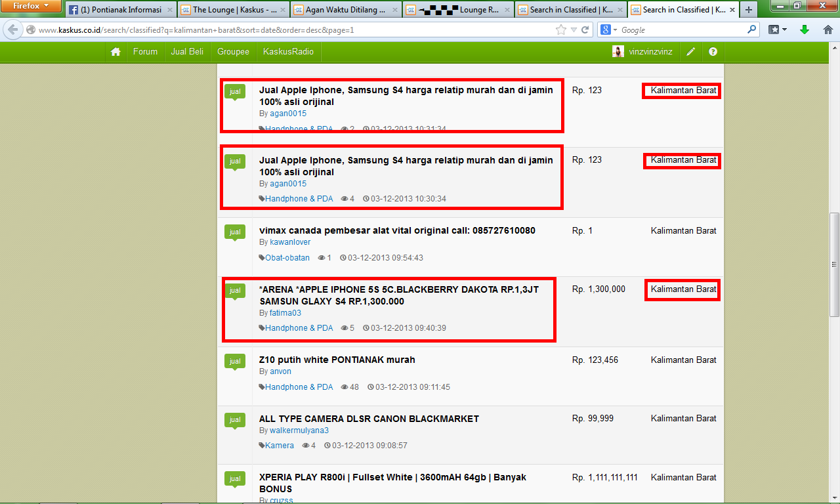
Task: Open Z10 putih white PONTIANAK listing
Action: click(x=337, y=360)
